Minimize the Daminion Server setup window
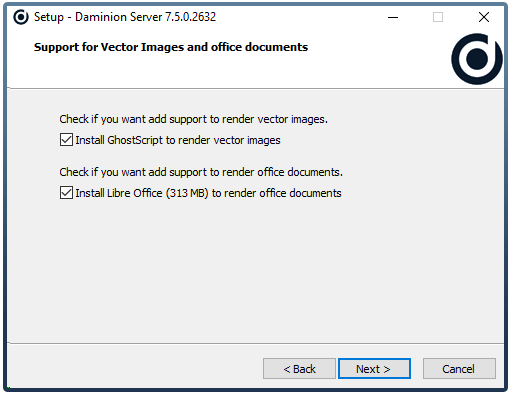The width and height of the screenshot is (511, 395). 393,17
